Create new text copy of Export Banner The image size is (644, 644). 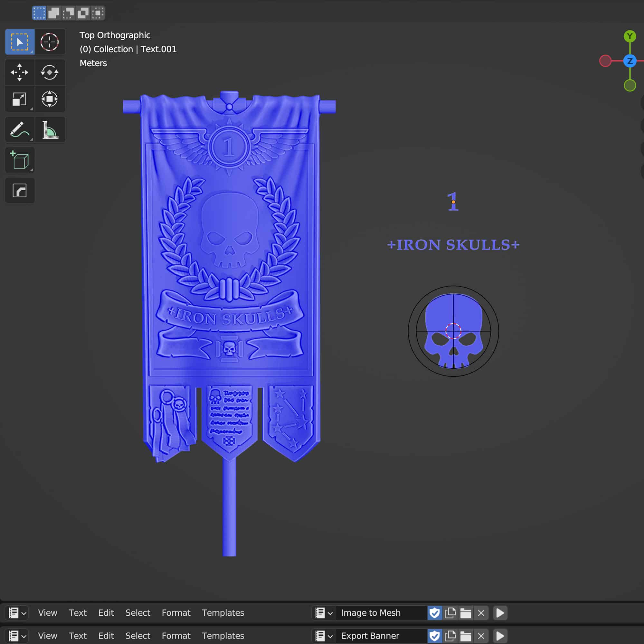pyautogui.click(x=450, y=636)
